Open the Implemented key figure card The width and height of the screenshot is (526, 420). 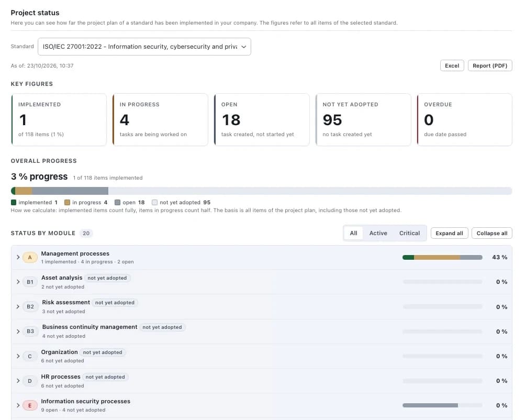point(59,120)
